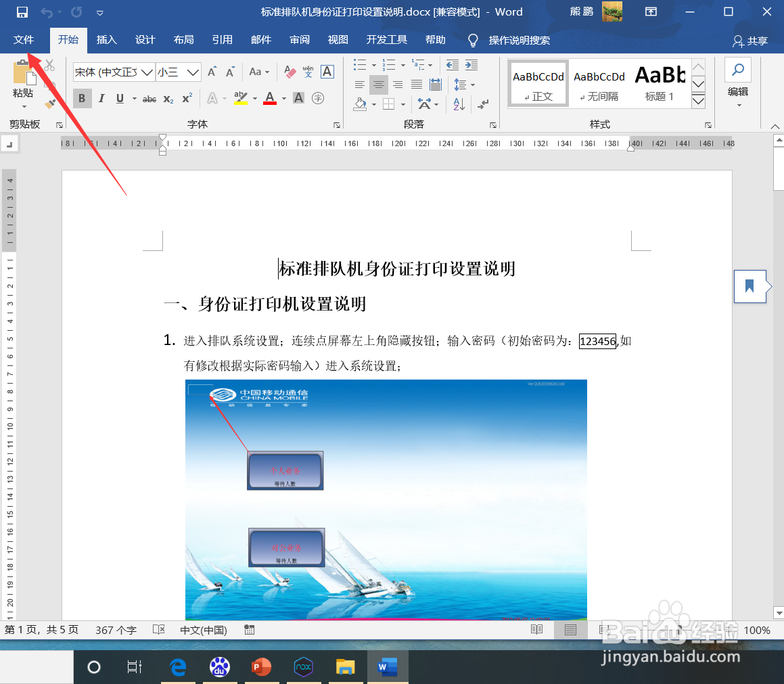Toggle superscript formatting
Image resolution: width=784 pixels, height=684 pixels.
pos(187,99)
